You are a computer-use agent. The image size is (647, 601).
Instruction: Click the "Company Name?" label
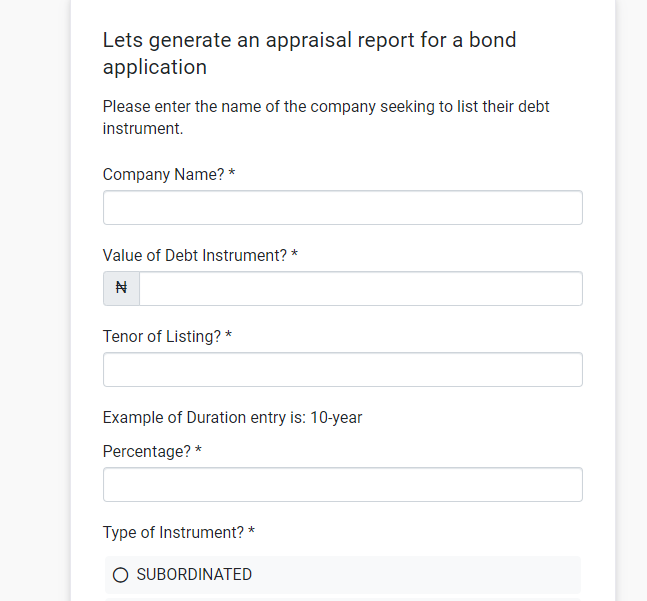pos(163,174)
